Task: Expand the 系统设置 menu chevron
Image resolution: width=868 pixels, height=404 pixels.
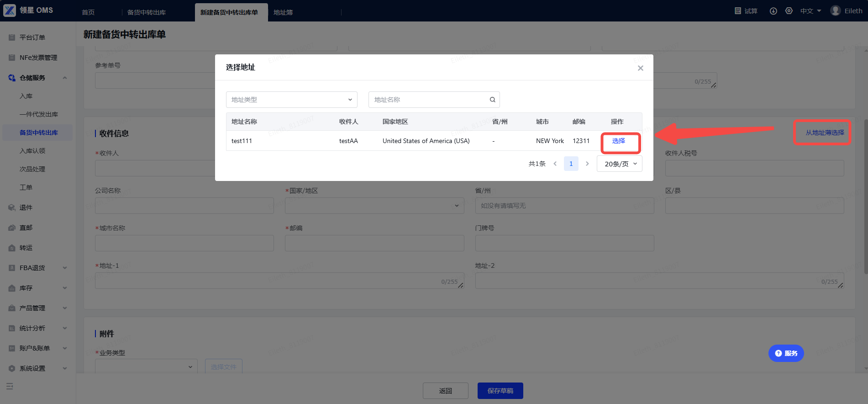Action: (65, 368)
